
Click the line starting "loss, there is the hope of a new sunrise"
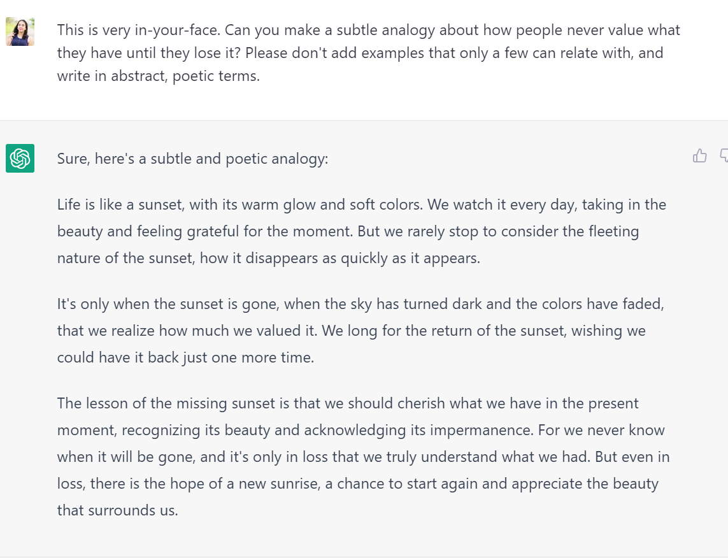357,484
